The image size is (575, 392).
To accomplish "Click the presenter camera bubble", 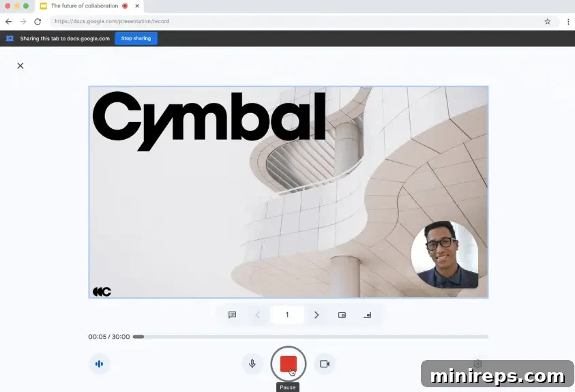I will [x=445, y=254].
